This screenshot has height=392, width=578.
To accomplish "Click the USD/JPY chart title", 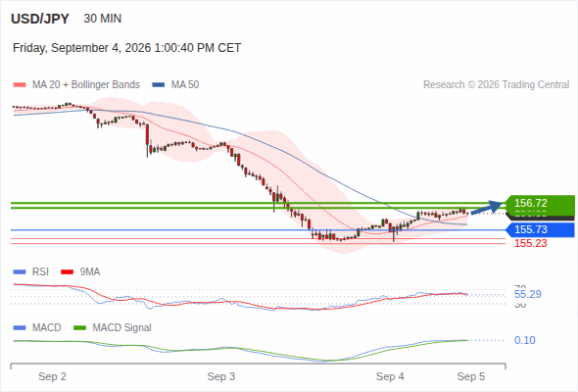I will (x=40, y=19).
